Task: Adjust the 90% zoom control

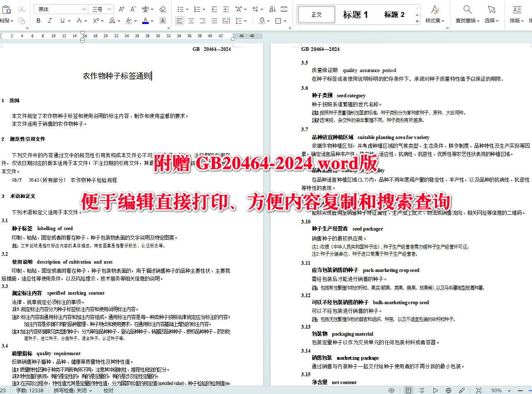Action: (x=497, y=390)
